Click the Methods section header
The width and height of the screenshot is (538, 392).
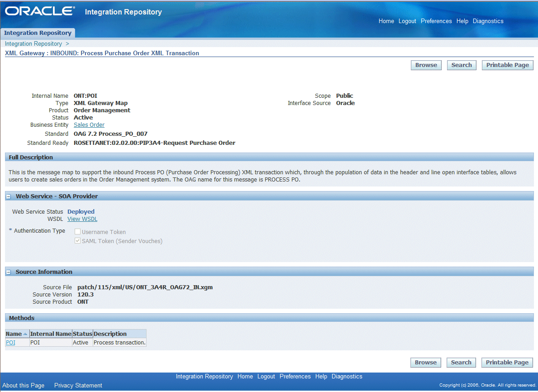pos(269,318)
